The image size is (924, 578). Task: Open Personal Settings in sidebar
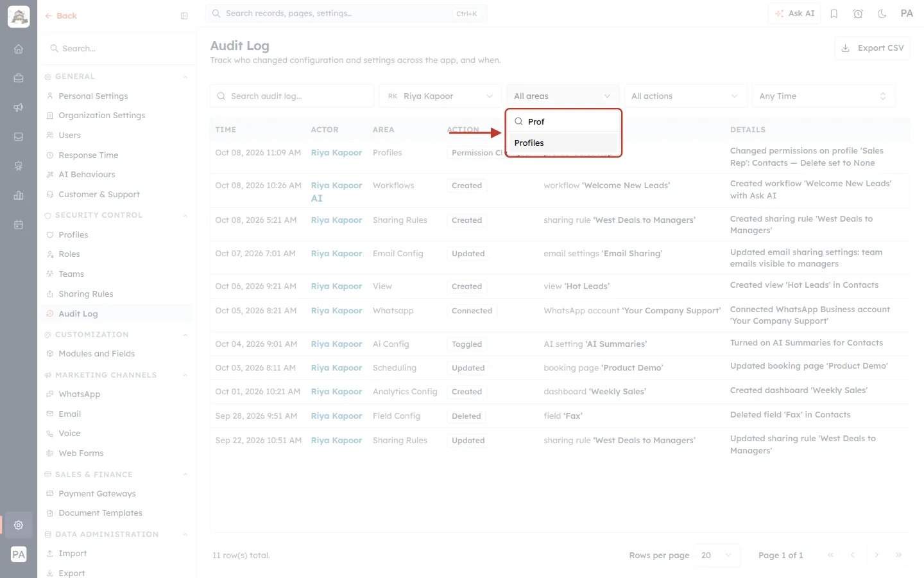[93, 96]
